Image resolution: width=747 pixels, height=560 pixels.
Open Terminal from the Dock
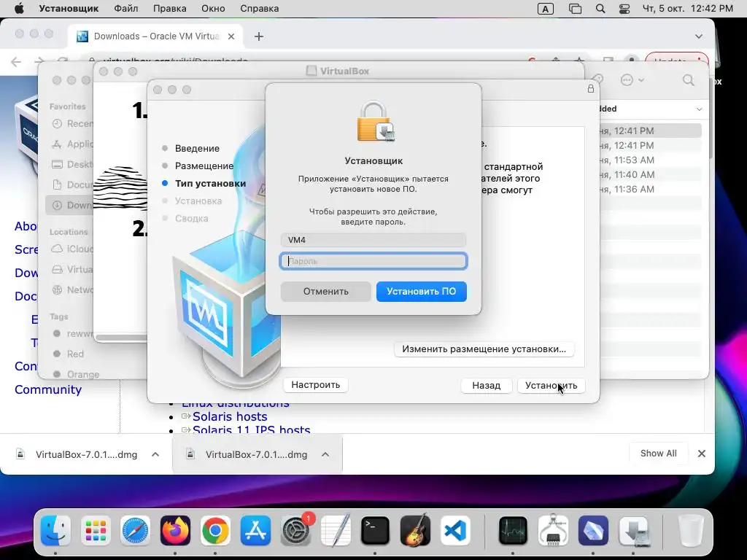point(375,531)
